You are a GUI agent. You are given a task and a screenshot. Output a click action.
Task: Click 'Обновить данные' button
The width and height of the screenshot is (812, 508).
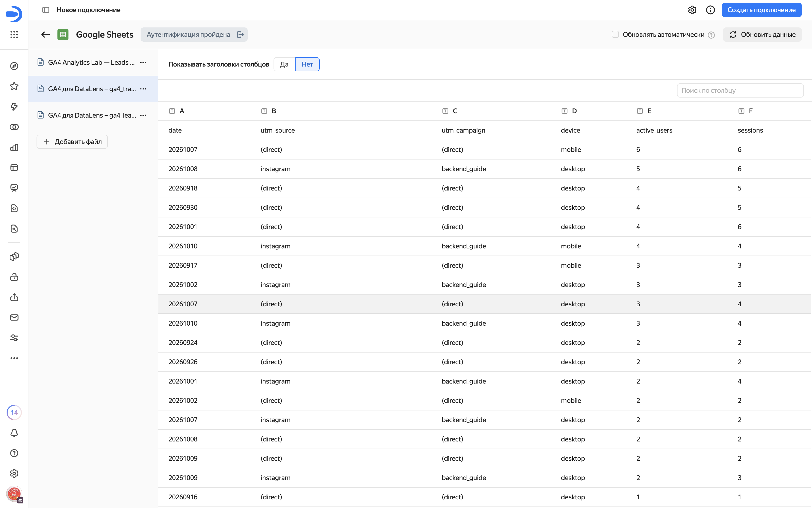coord(762,35)
